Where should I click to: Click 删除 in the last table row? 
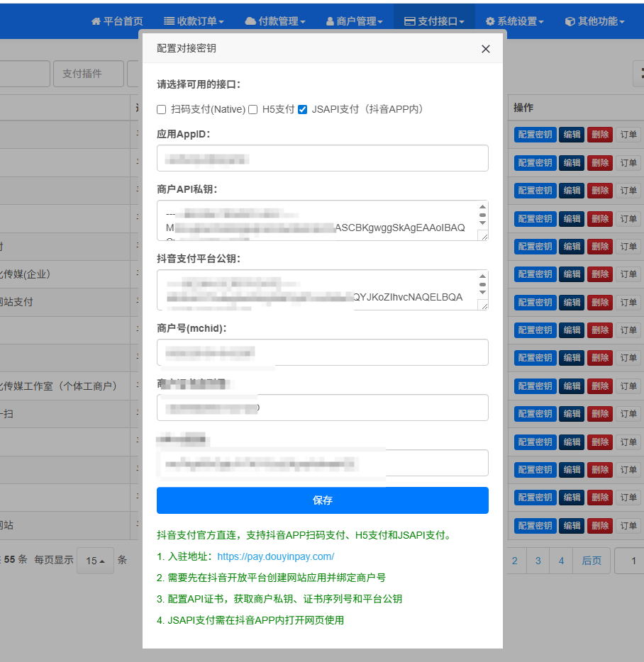coord(600,526)
